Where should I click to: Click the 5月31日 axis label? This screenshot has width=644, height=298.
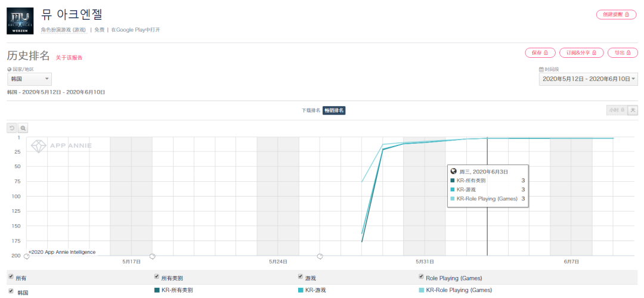[x=425, y=262]
